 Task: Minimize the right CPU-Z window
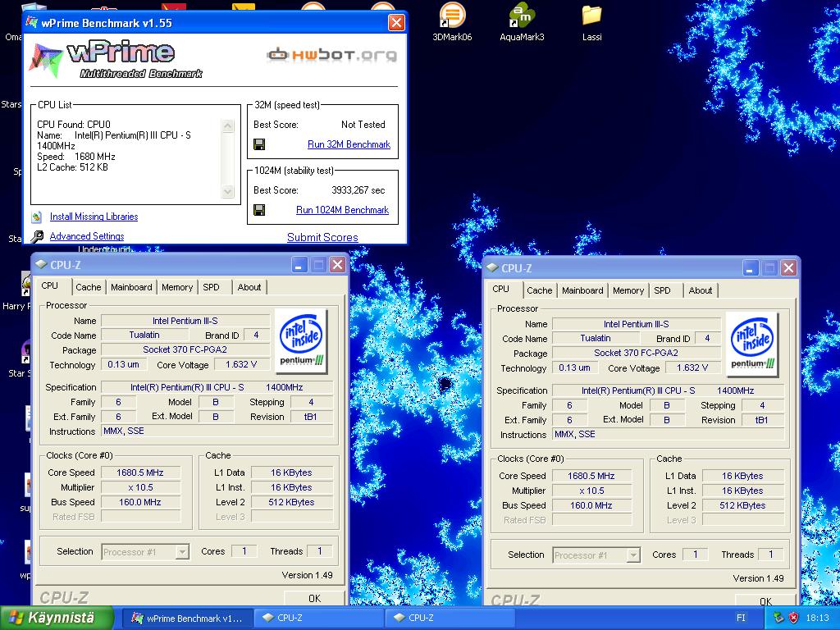point(750,268)
